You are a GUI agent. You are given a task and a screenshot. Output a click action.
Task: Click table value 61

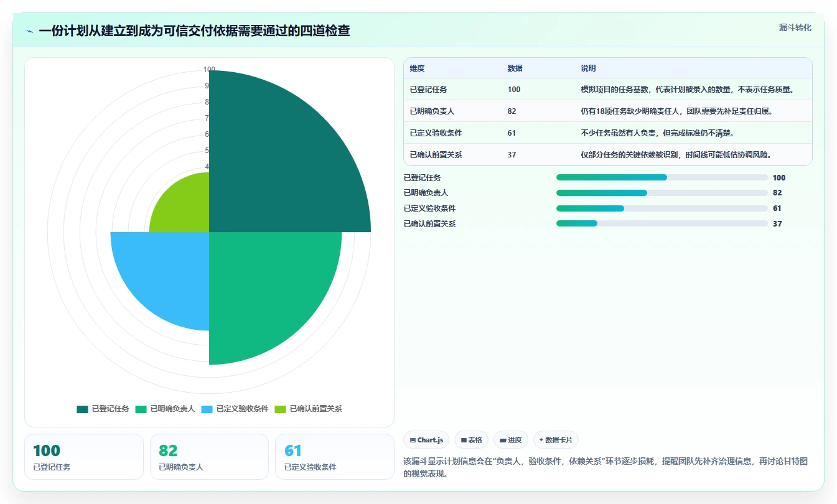[x=512, y=133]
